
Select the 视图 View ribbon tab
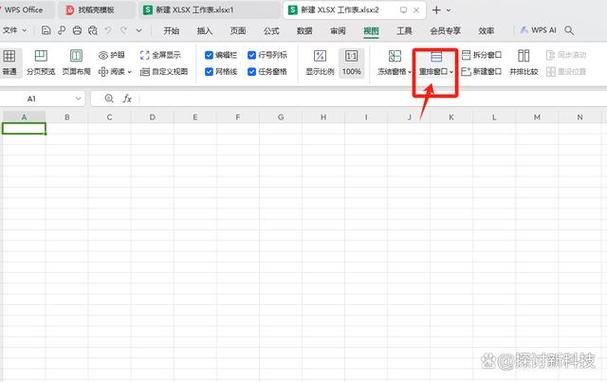[371, 31]
